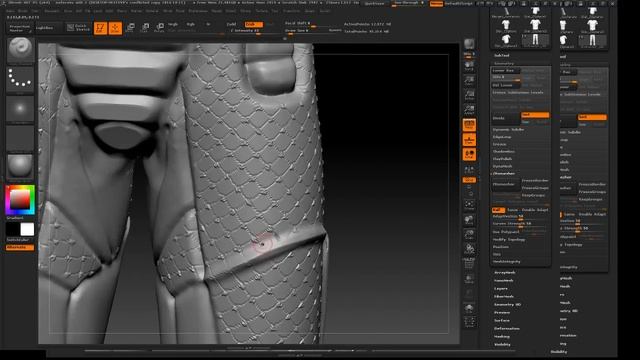Select the Scroll canvas icon
640x360 pixels.
click(469, 66)
